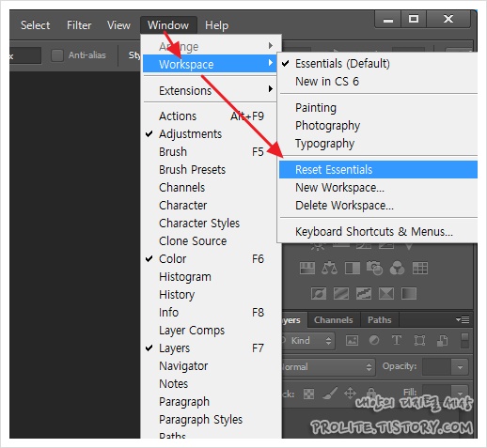The image size is (487, 448).
Task: Select the checked Essentials (Default) workspace
Action: click(x=378, y=64)
